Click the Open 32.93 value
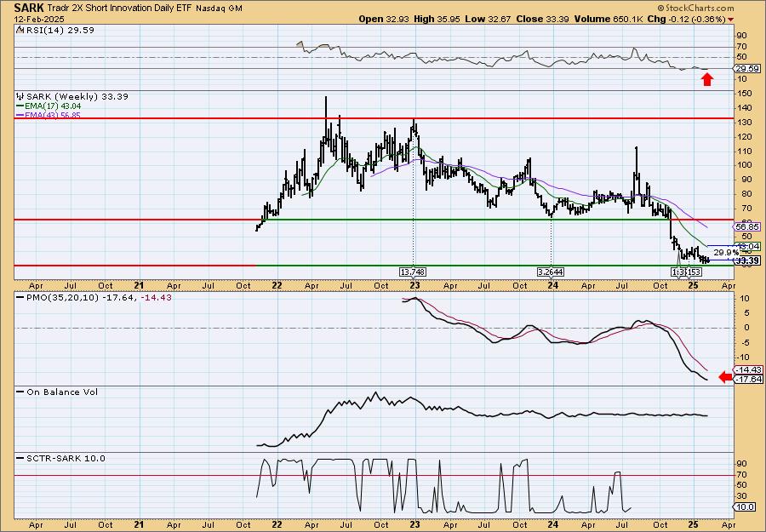This screenshot has width=766, height=532. pyautogui.click(x=385, y=19)
